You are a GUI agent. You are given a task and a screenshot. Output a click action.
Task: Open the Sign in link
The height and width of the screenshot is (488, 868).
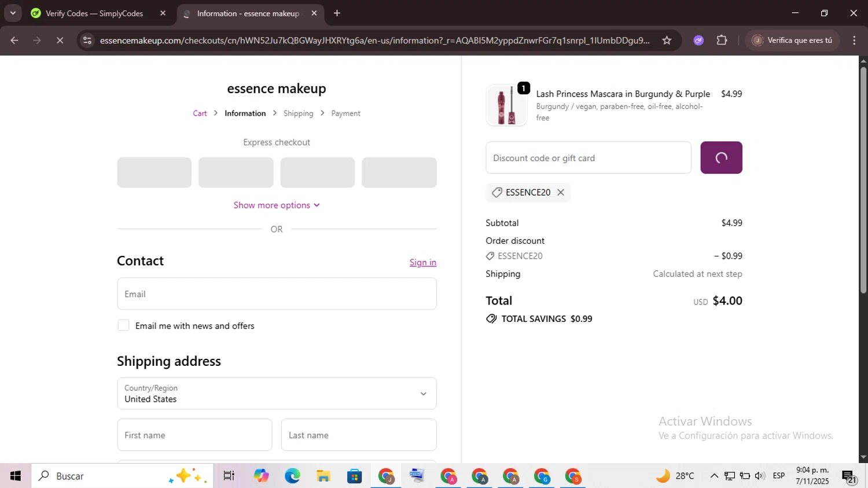[423, 262]
